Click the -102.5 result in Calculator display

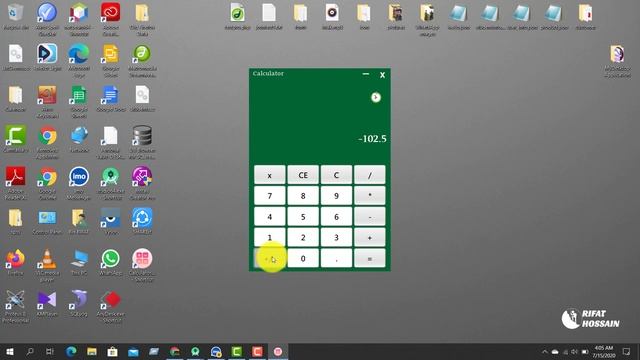(x=372, y=139)
